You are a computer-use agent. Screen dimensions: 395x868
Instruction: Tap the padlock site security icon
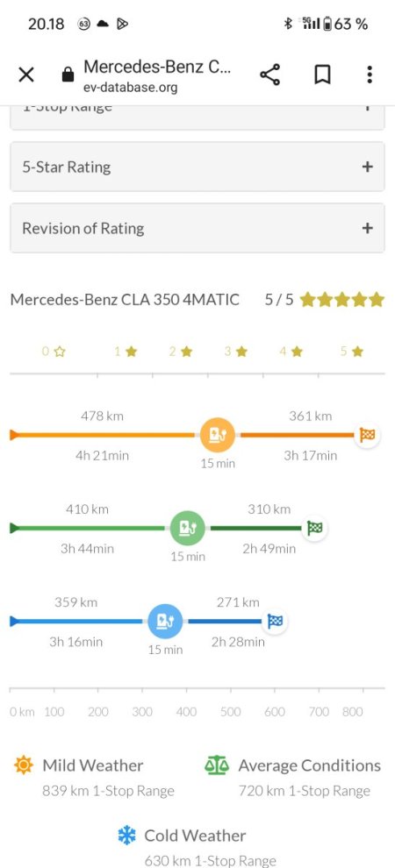coord(68,75)
